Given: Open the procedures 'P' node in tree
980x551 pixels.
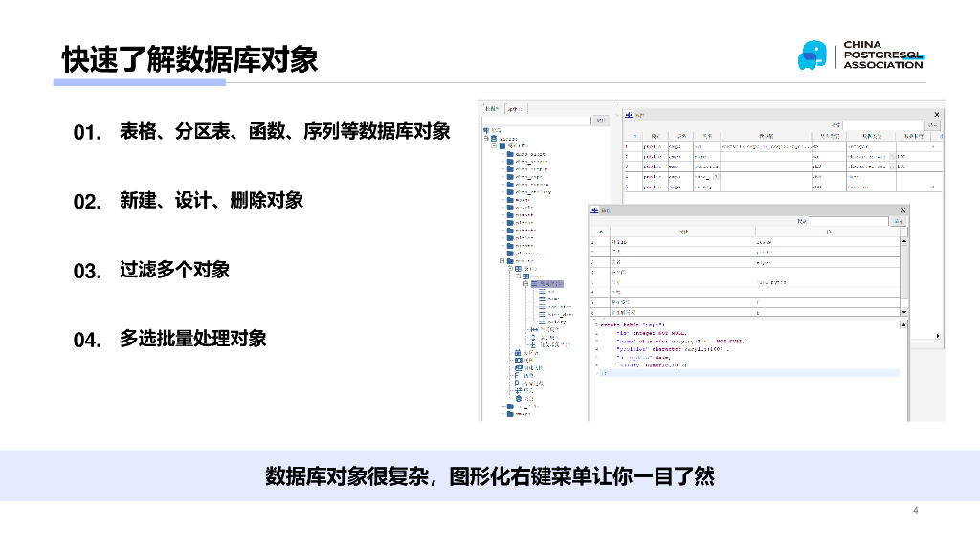Looking at the screenshot, I should click(x=517, y=383).
